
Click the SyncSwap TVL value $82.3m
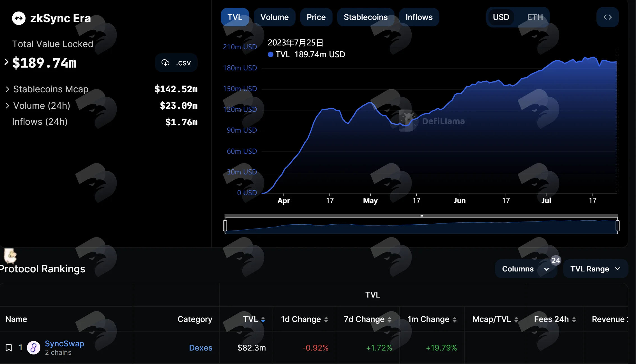(x=252, y=348)
